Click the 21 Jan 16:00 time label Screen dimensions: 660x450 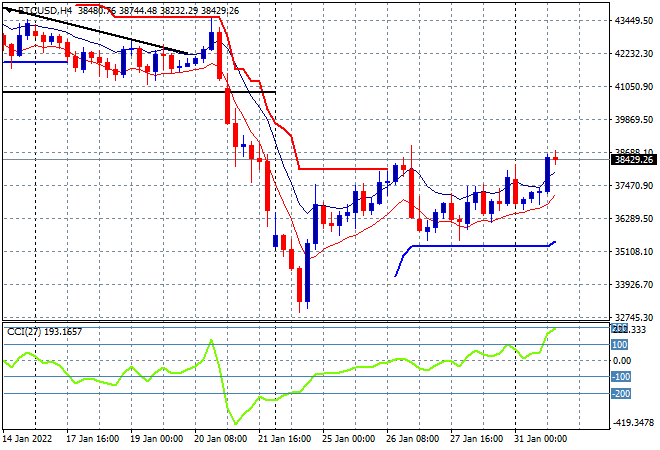[x=284, y=439]
